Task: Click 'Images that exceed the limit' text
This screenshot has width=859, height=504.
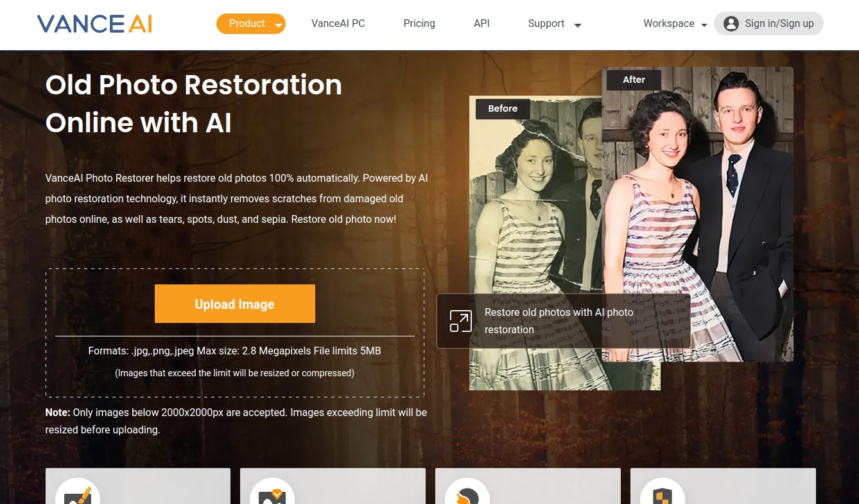Action: [x=235, y=373]
